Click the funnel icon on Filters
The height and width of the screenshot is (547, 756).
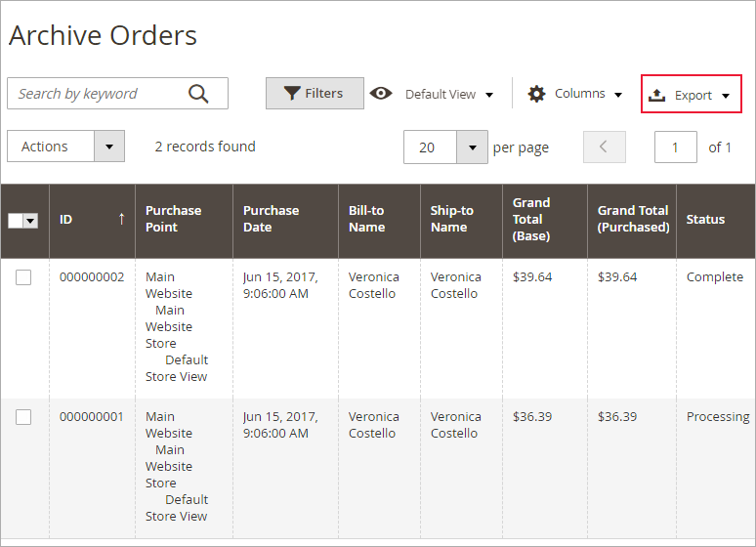coord(291,94)
